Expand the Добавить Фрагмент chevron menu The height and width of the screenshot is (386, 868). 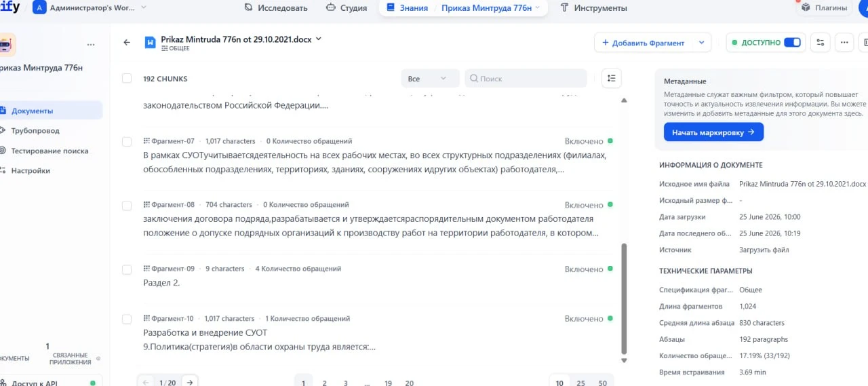click(702, 43)
